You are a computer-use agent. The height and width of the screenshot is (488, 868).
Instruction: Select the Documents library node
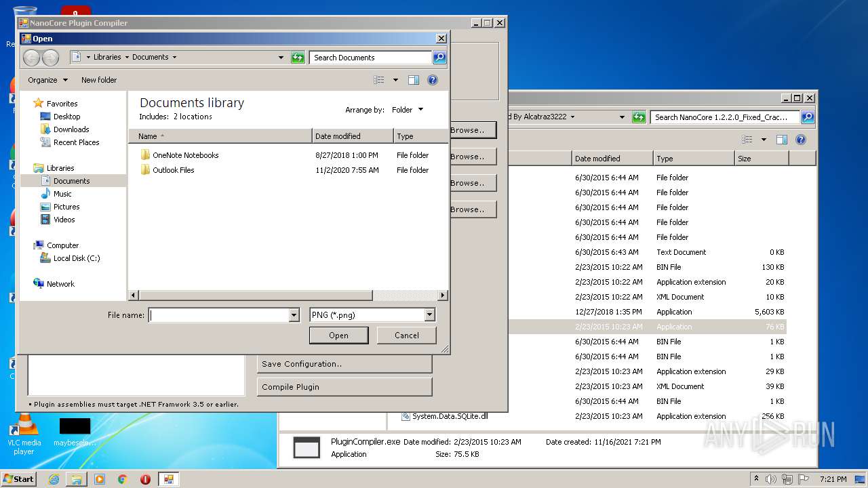[x=71, y=181]
